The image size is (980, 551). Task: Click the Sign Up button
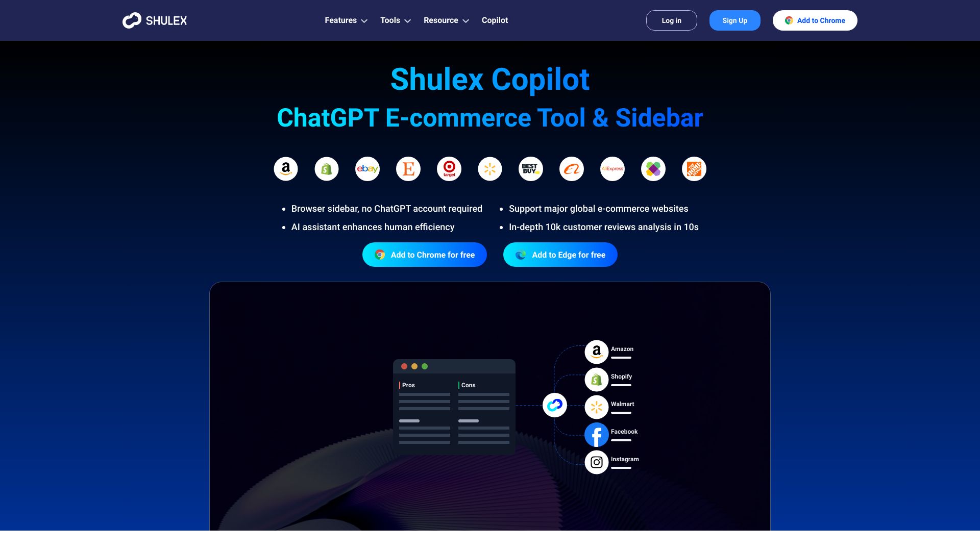(734, 20)
